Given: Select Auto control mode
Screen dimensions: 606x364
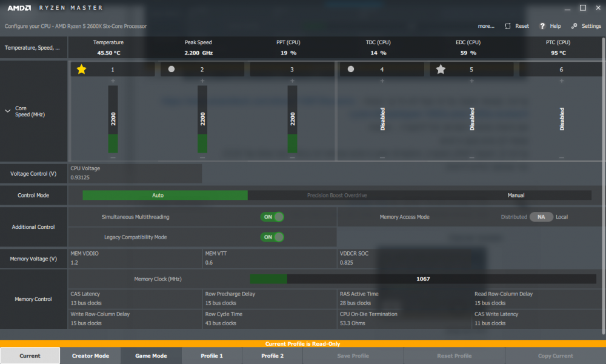Looking at the screenshot, I should click(x=165, y=195).
